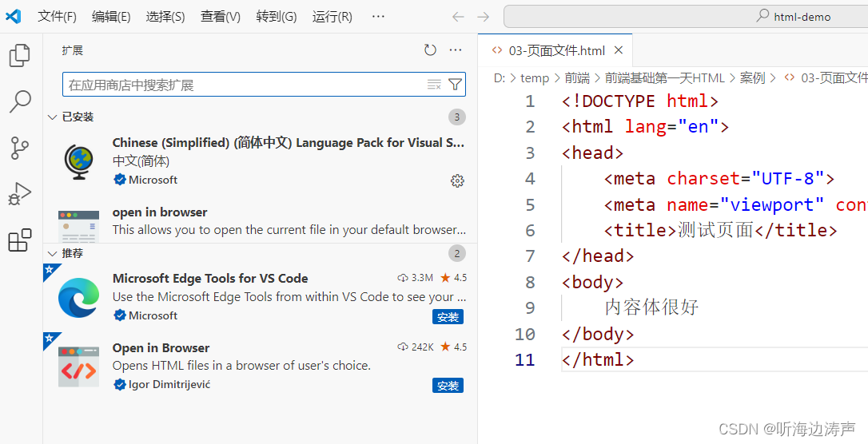This screenshot has height=444, width=868.
Task: Show more menu bar items ellipsis
Action: pos(378,17)
